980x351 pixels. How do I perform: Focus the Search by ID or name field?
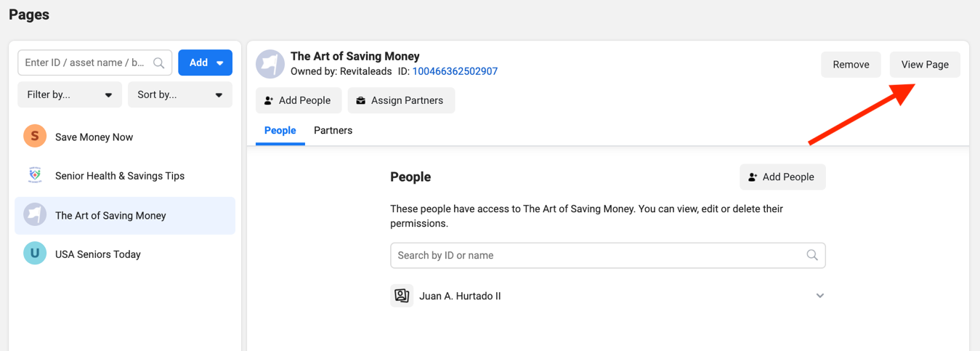pyautogui.click(x=608, y=255)
